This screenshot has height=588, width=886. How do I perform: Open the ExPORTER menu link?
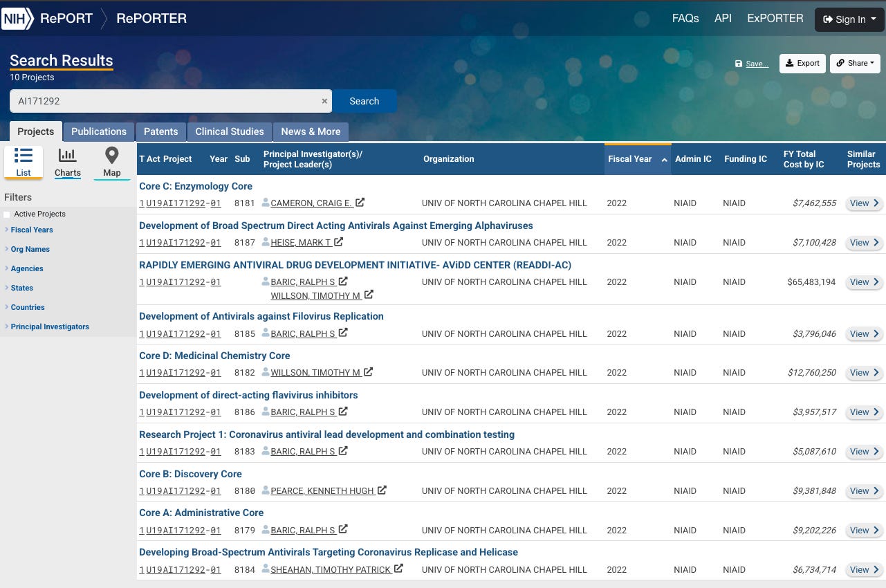click(x=775, y=19)
